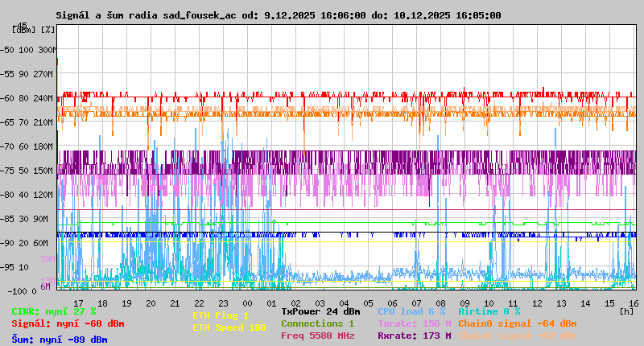644x346 pixels.
Task: Click the 'Connections 1' legend label
Action: coord(317,323)
